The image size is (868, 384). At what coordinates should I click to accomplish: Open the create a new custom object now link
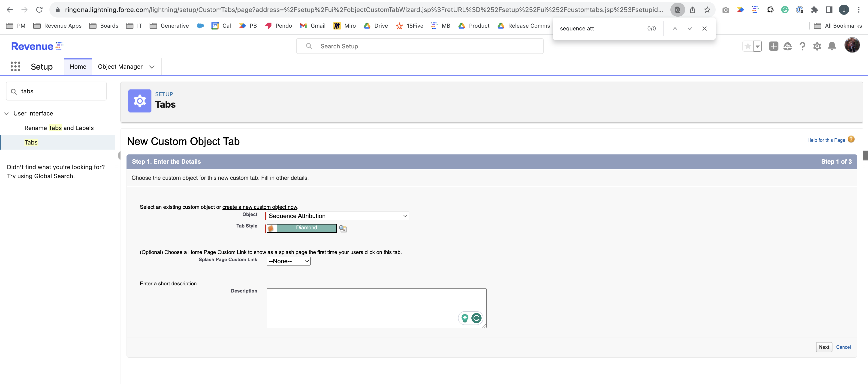260,207
